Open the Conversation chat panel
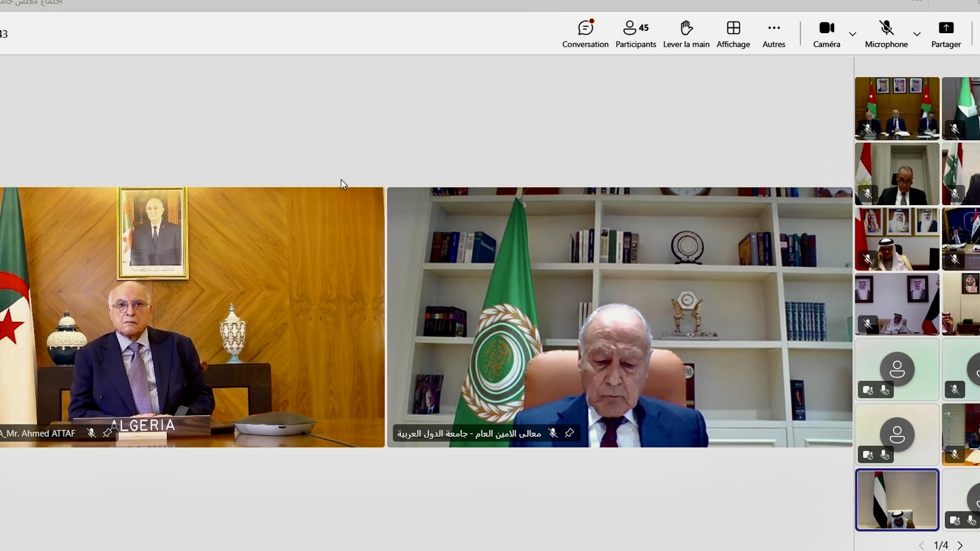This screenshot has height=551, width=980. coord(585,34)
